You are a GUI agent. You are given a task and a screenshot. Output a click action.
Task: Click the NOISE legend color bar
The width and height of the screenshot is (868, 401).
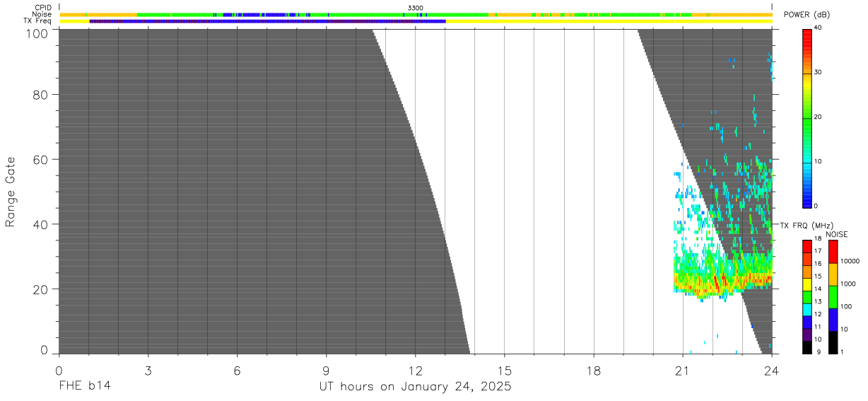[833, 296]
